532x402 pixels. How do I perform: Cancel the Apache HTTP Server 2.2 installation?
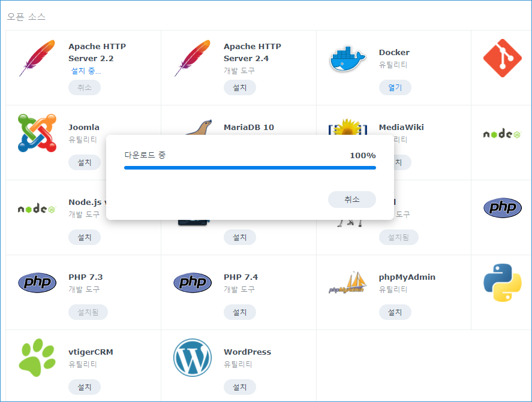coord(85,87)
